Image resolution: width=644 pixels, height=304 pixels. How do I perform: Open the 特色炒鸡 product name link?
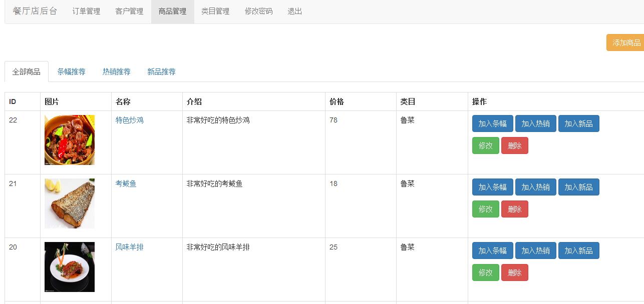[x=129, y=120]
